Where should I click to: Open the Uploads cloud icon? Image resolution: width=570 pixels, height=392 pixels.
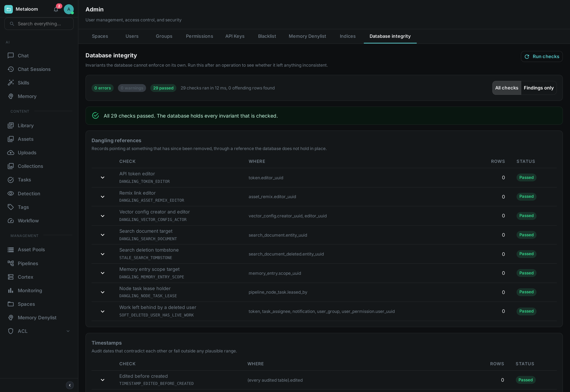click(x=11, y=153)
